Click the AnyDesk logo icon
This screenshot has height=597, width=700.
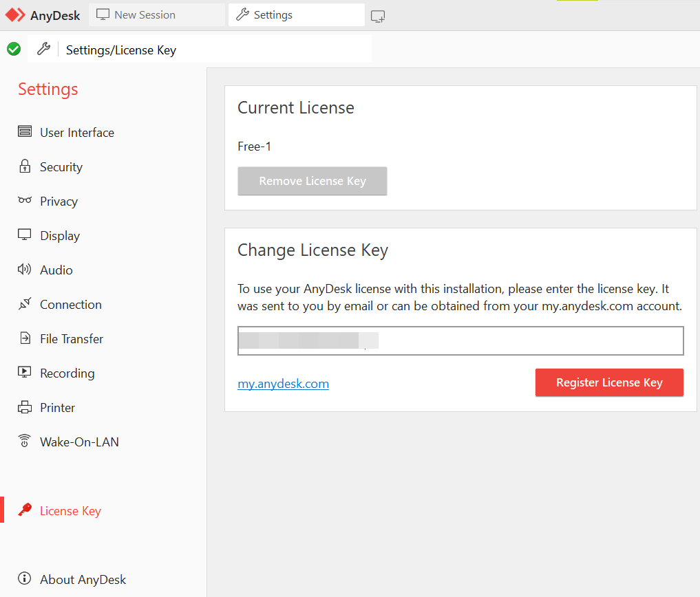(x=15, y=14)
